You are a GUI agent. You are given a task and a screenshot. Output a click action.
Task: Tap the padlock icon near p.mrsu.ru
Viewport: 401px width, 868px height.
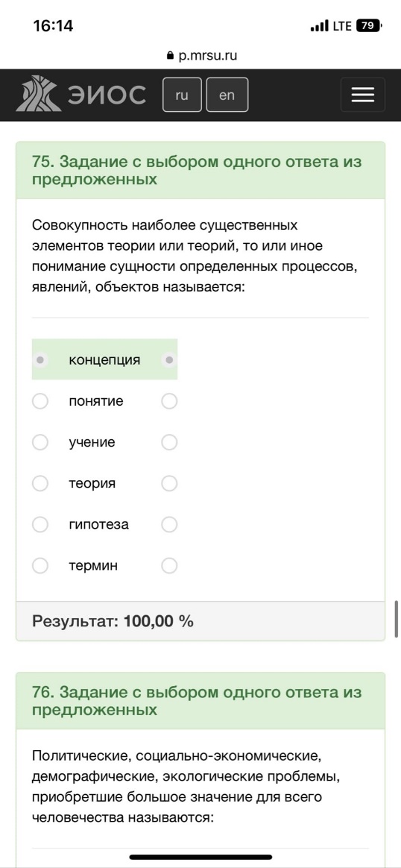coord(170,56)
